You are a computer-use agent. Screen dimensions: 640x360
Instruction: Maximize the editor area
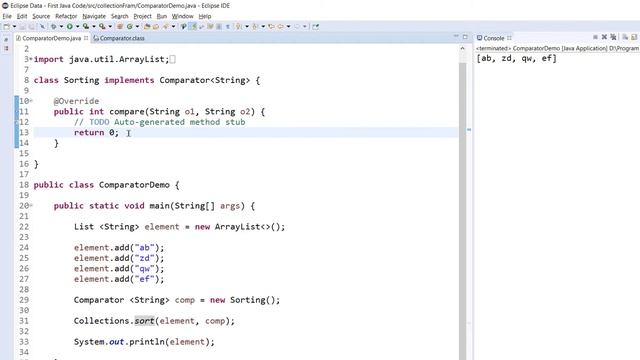(x=465, y=37)
